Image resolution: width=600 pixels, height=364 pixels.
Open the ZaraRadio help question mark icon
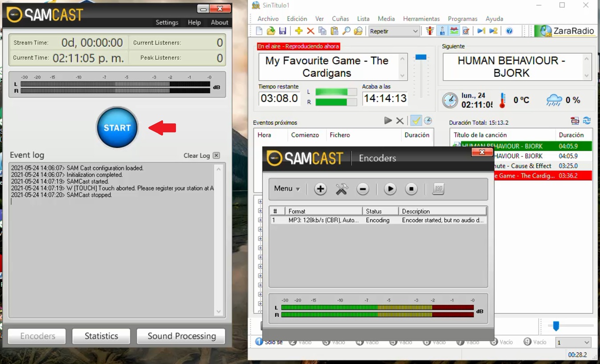(510, 31)
